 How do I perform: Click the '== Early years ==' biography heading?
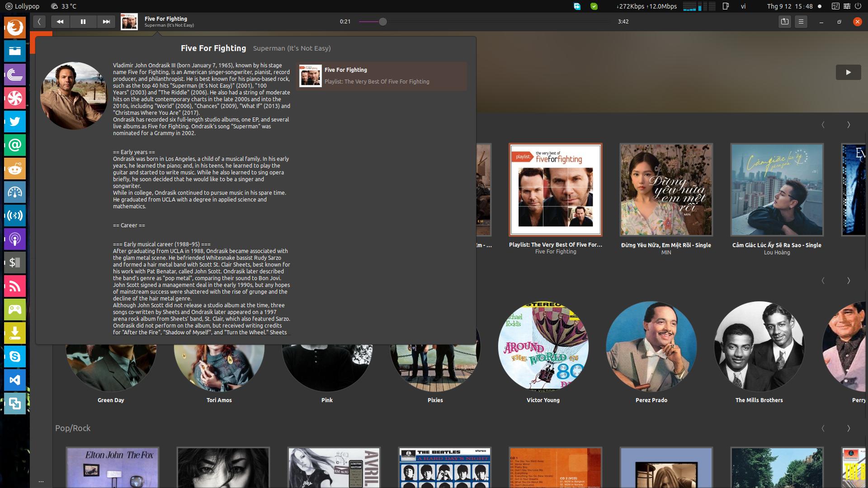click(134, 152)
